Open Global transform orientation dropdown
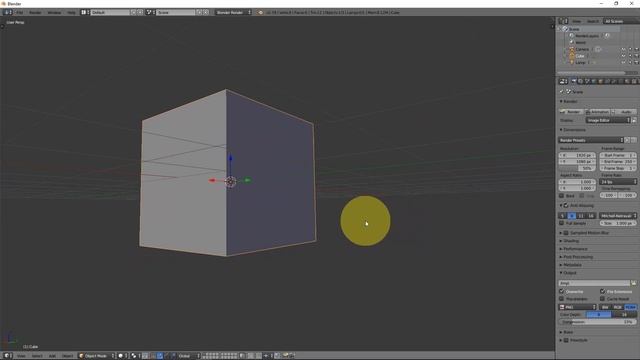Screen dimensions: 640x360 (189, 356)
